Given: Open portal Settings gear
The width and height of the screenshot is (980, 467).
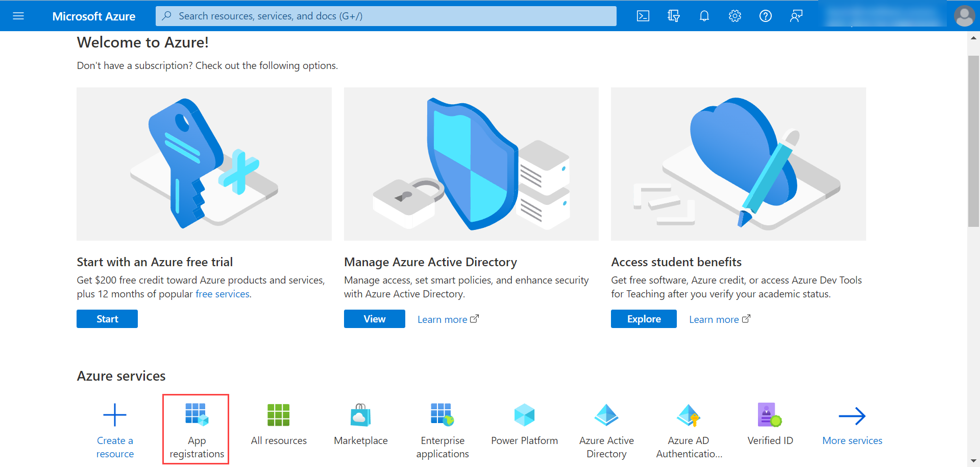Looking at the screenshot, I should click(x=735, y=16).
